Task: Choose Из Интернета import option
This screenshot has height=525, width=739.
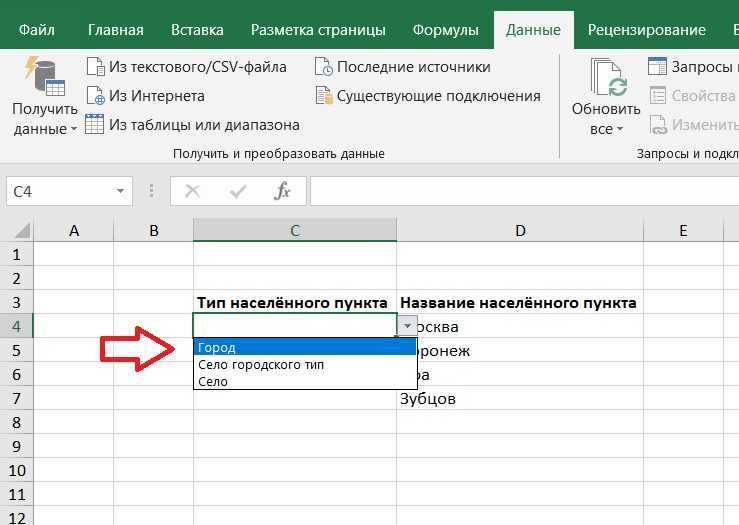Action: pos(156,96)
